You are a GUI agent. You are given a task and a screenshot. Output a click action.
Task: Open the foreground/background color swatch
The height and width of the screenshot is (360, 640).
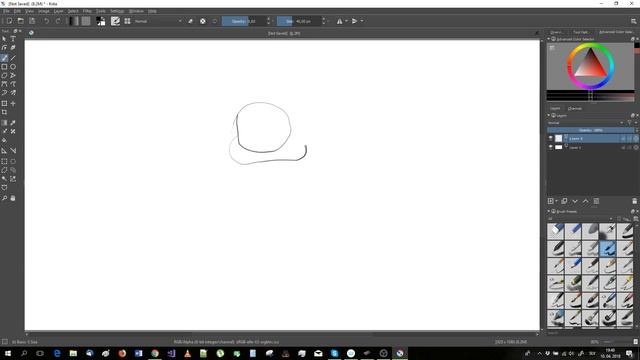[x=100, y=21]
